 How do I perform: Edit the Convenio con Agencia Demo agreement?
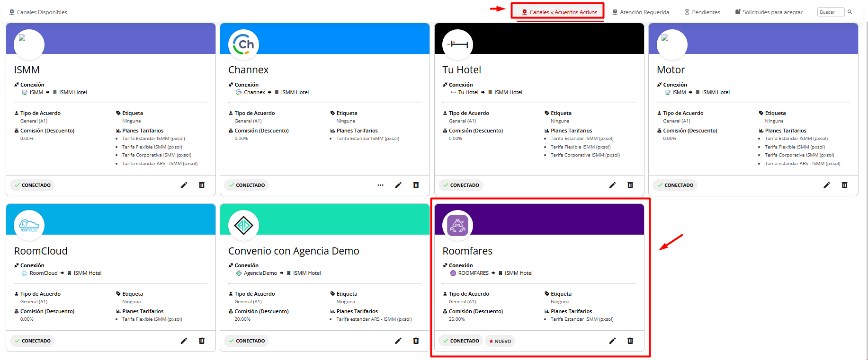point(398,341)
